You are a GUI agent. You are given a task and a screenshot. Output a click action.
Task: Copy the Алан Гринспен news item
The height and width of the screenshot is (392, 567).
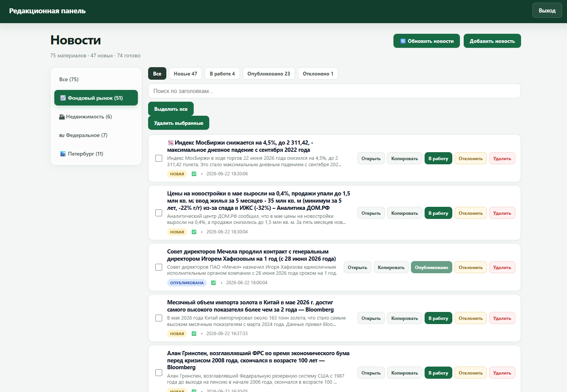(x=404, y=373)
